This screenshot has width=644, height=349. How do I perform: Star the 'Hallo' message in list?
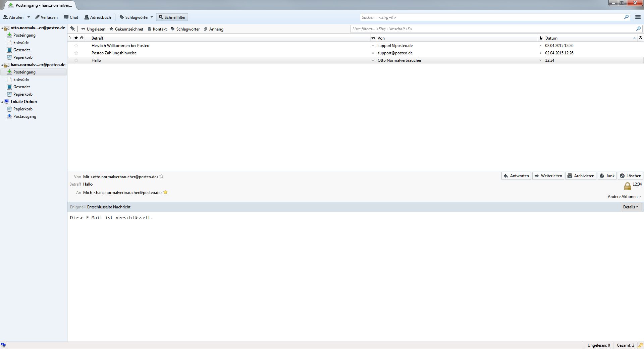pos(76,60)
